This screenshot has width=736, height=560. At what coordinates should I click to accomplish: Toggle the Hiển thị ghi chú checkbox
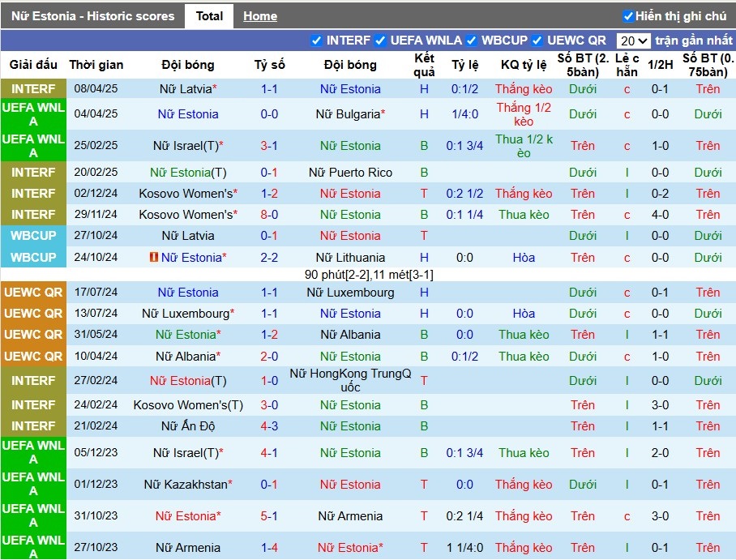point(628,16)
